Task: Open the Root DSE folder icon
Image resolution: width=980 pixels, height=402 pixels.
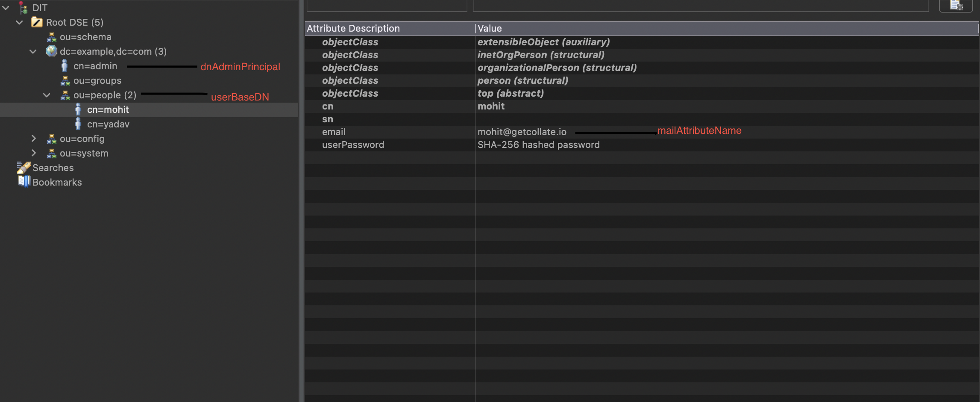Action: coord(37,22)
